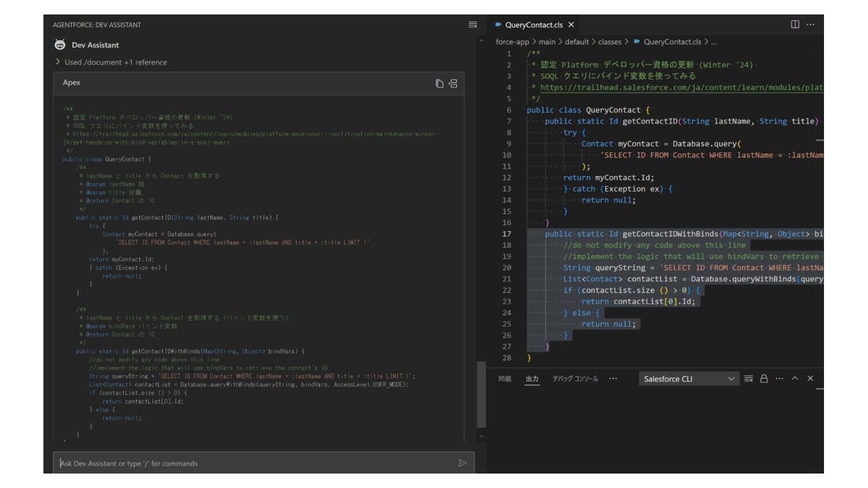Insert Apex code block into the editor
Viewport: 868px width, 488px height.
pos(453,83)
